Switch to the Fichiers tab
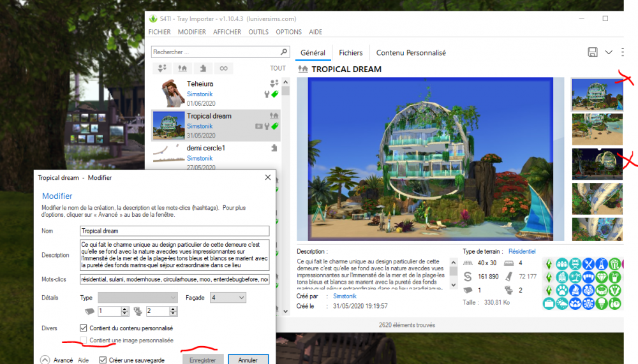This screenshot has width=638, height=364. (351, 53)
